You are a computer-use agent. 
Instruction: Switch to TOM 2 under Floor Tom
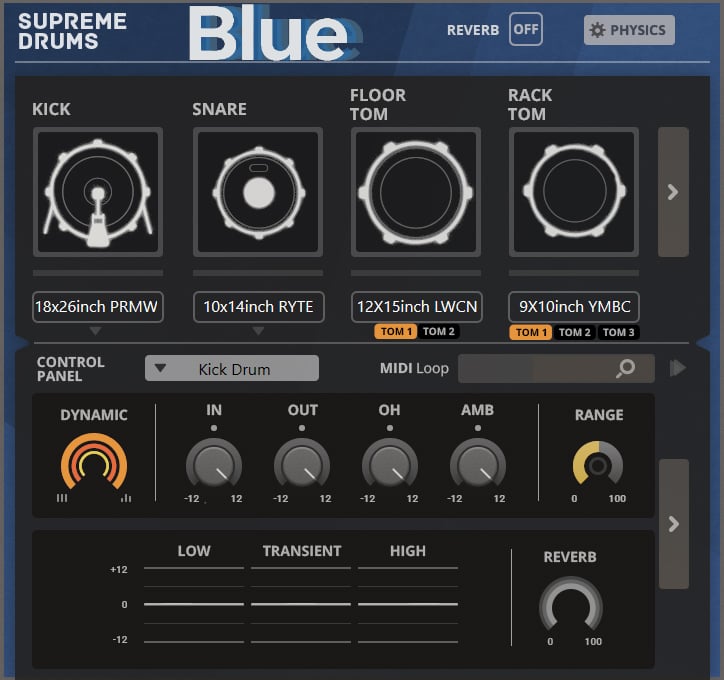439,332
